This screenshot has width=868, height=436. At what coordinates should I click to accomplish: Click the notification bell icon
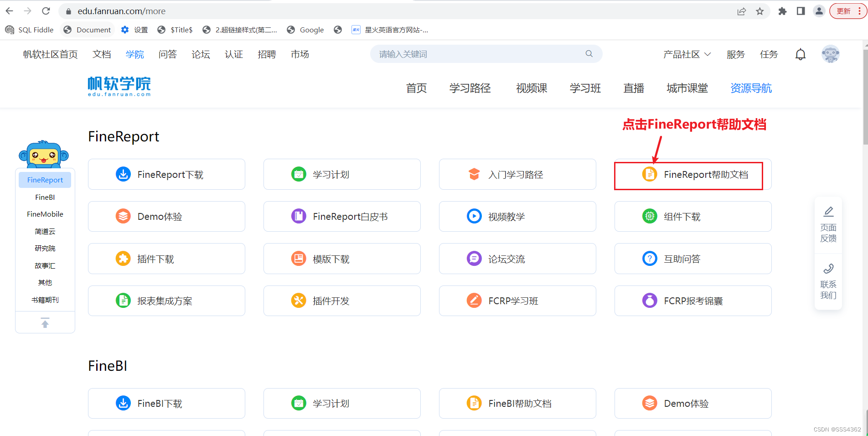click(801, 54)
